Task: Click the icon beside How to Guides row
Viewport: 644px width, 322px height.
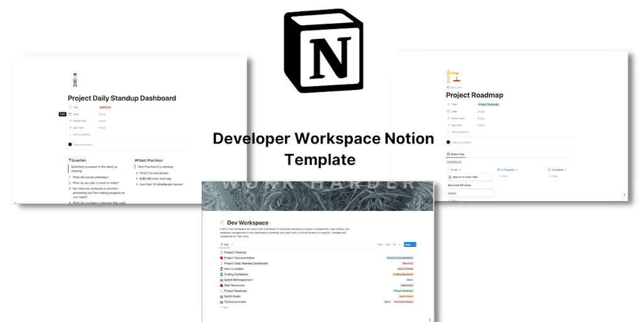Action: [221, 269]
